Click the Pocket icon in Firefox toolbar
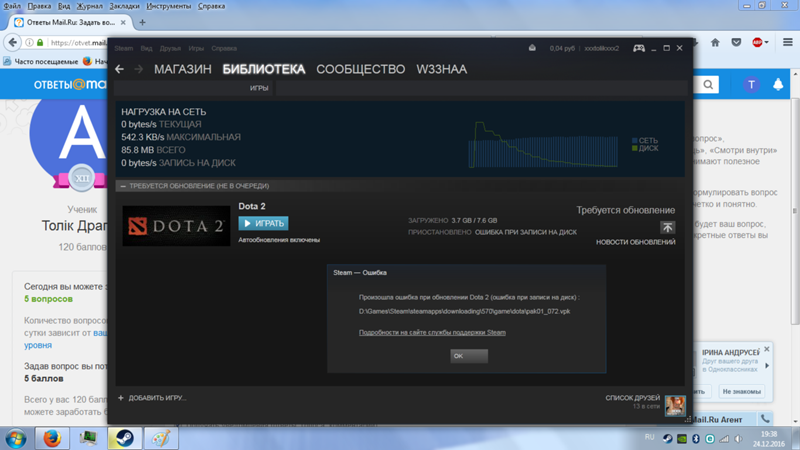Screen dimensions: 800x450 click(x=736, y=42)
